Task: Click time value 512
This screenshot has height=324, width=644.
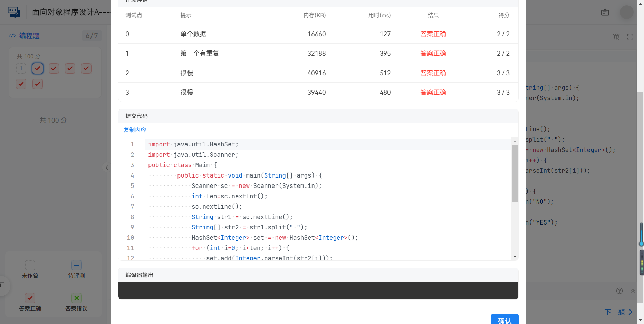Action: [x=385, y=73]
